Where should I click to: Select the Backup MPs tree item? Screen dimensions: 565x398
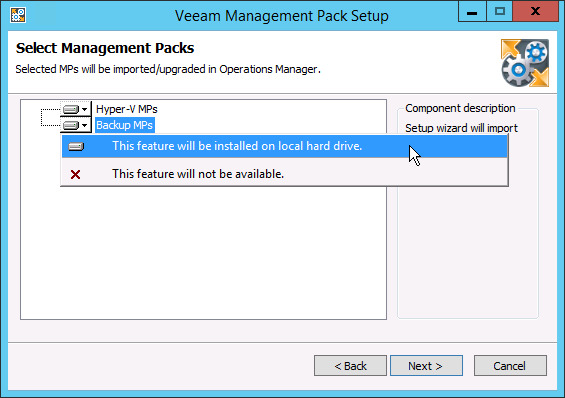[125, 125]
